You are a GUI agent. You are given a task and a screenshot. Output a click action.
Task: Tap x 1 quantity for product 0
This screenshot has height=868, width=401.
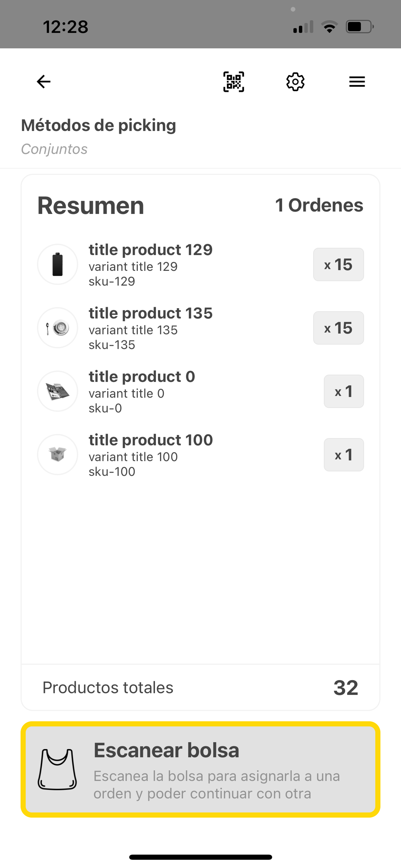pos(344,391)
